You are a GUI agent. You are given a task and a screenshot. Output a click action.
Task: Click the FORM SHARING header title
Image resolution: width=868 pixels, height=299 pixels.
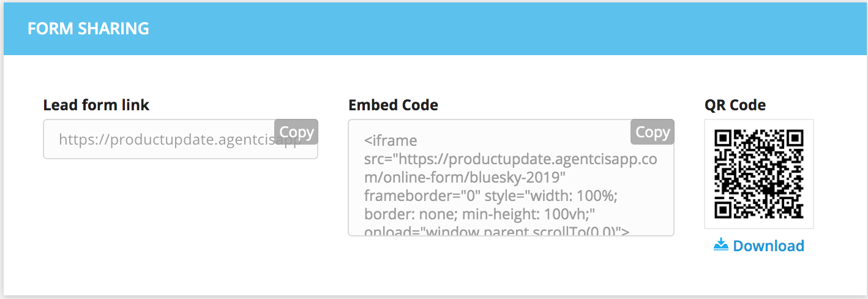89,28
